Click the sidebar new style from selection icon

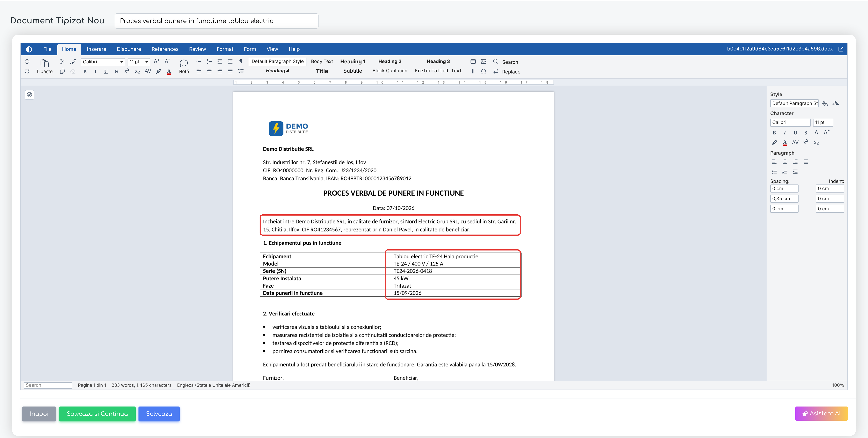(836, 103)
